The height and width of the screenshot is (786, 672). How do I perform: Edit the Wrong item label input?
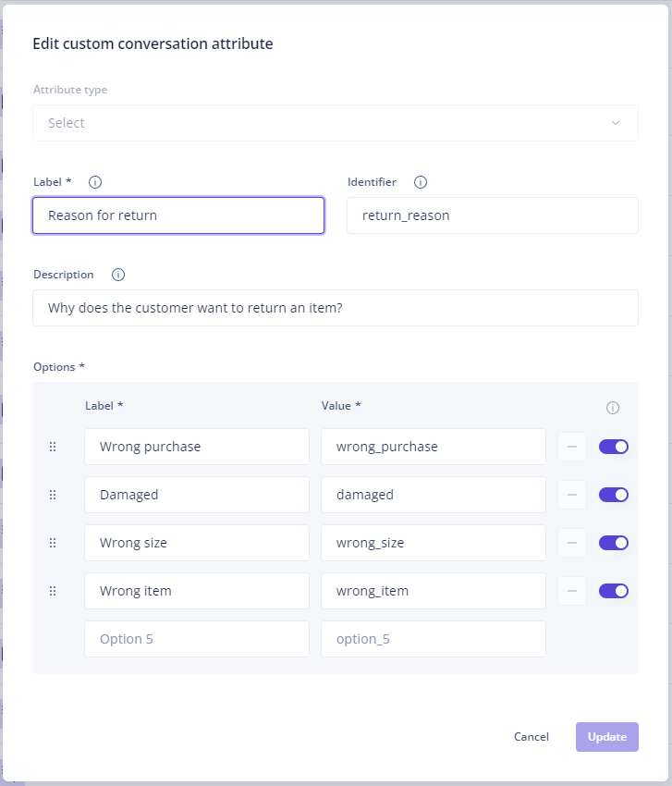point(197,591)
